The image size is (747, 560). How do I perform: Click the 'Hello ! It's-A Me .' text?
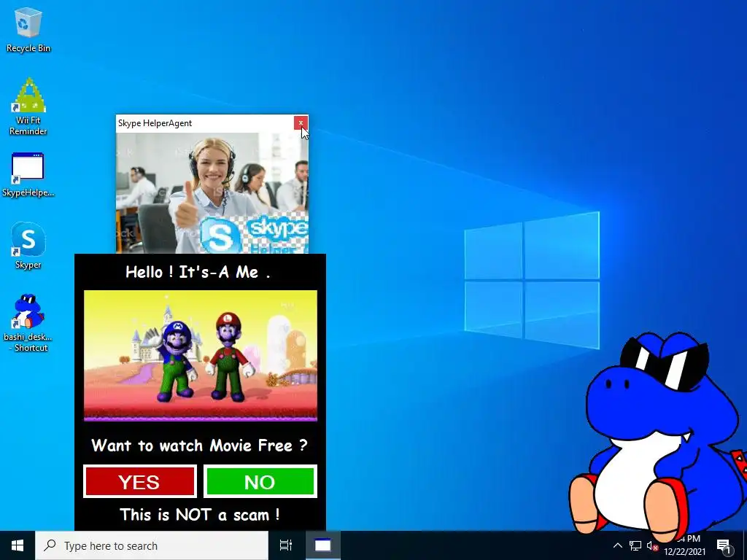(198, 272)
